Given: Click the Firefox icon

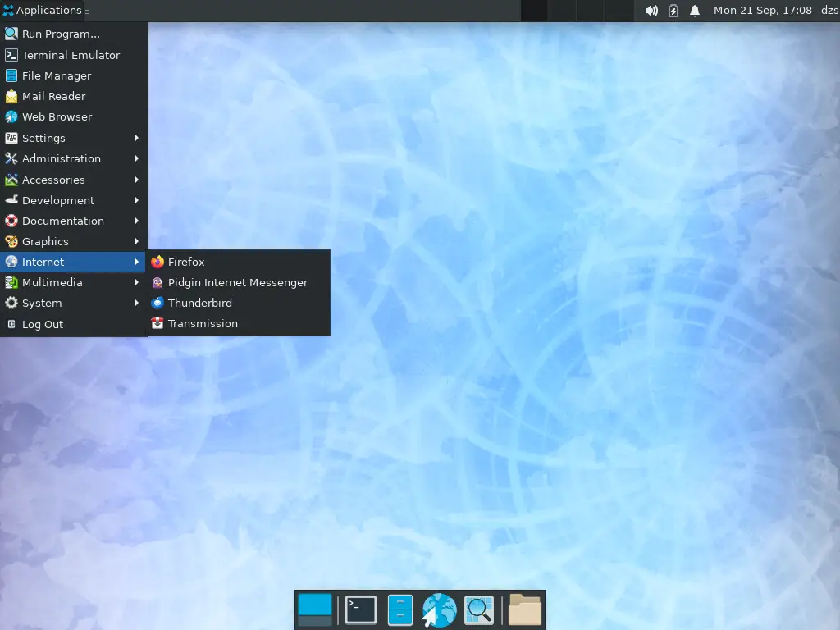Looking at the screenshot, I should [x=157, y=262].
